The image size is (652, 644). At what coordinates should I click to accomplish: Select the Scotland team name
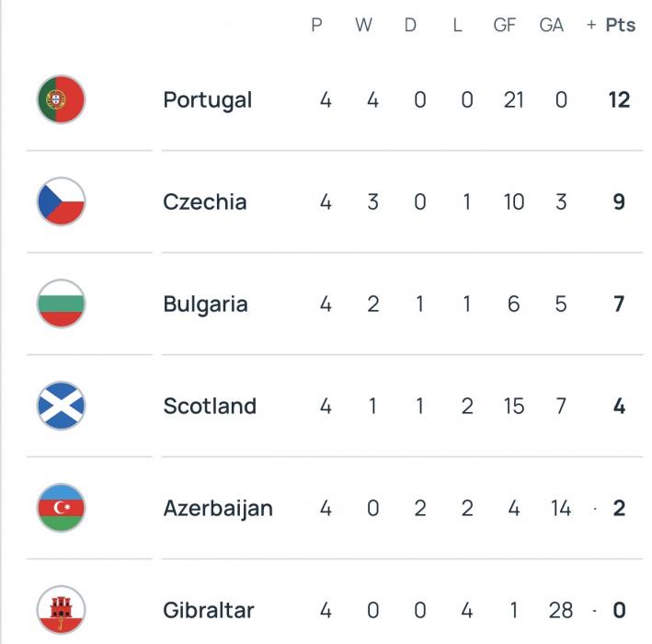210,406
